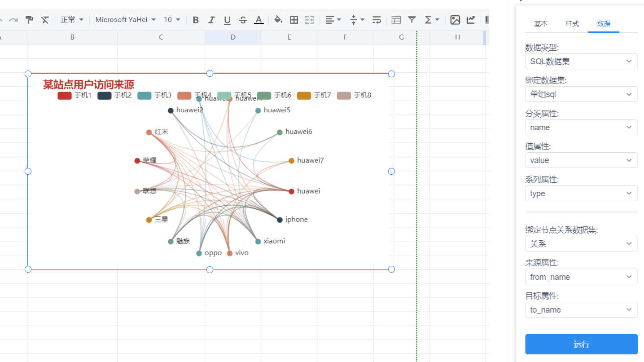Click the oppo node in chart

point(199,253)
